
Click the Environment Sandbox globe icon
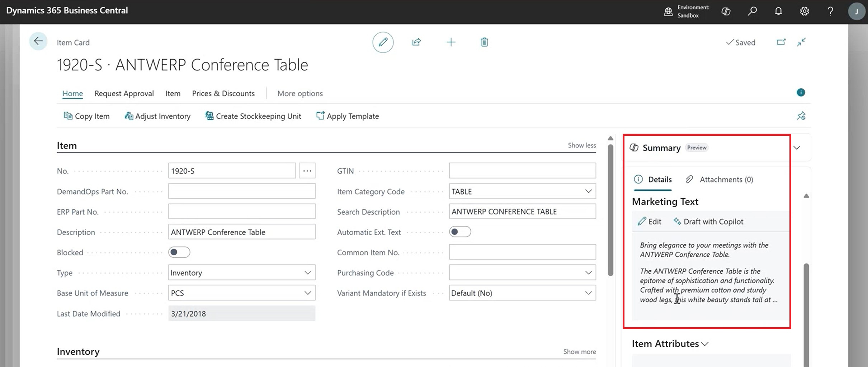[668, 11]
